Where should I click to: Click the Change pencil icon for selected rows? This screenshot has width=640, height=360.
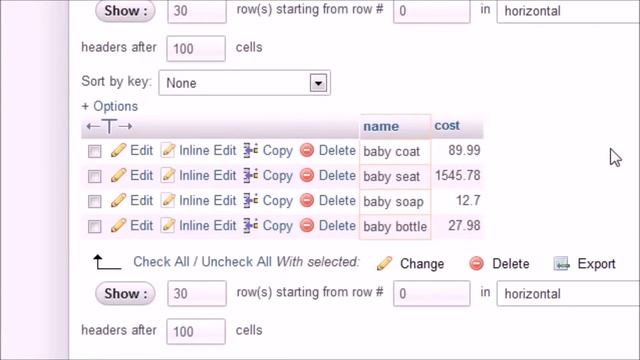[384, 264]
